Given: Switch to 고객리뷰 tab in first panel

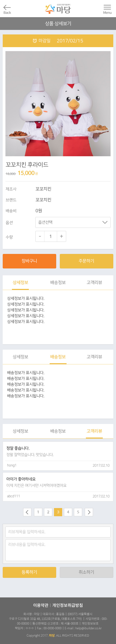Looking at the screenshot, I should coord(94,283).
